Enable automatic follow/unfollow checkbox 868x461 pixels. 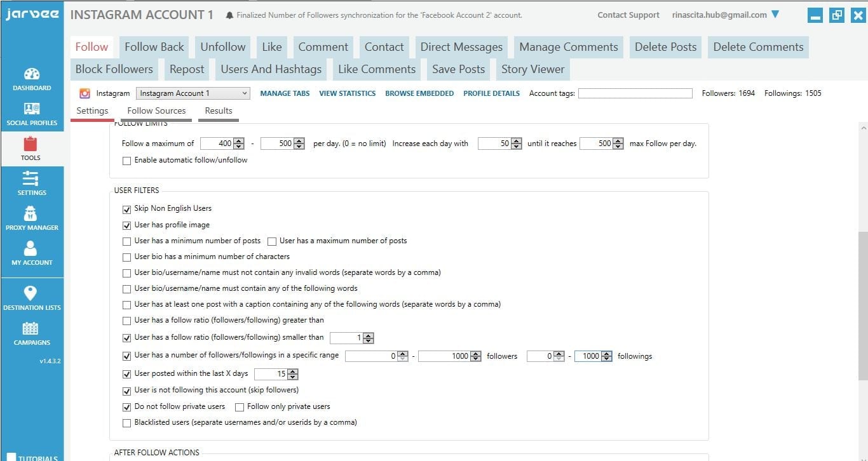point(126,161)
